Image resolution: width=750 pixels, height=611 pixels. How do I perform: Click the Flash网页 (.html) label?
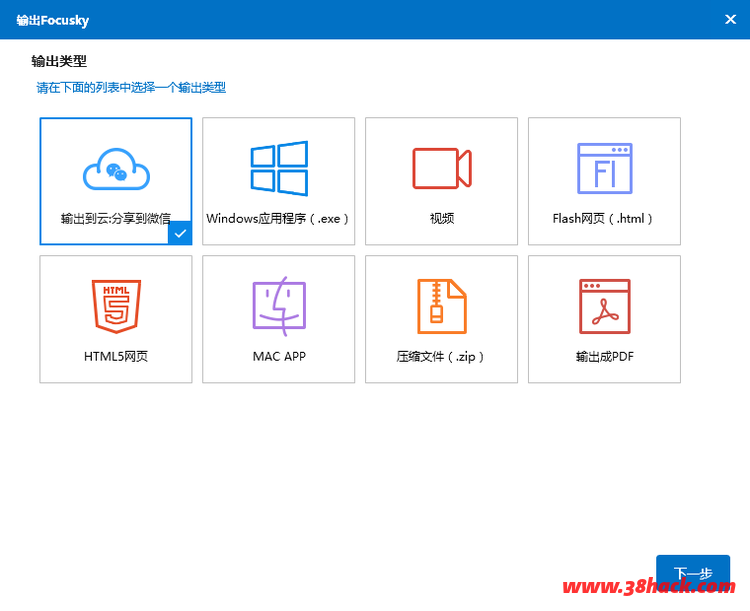pos(603,219)
